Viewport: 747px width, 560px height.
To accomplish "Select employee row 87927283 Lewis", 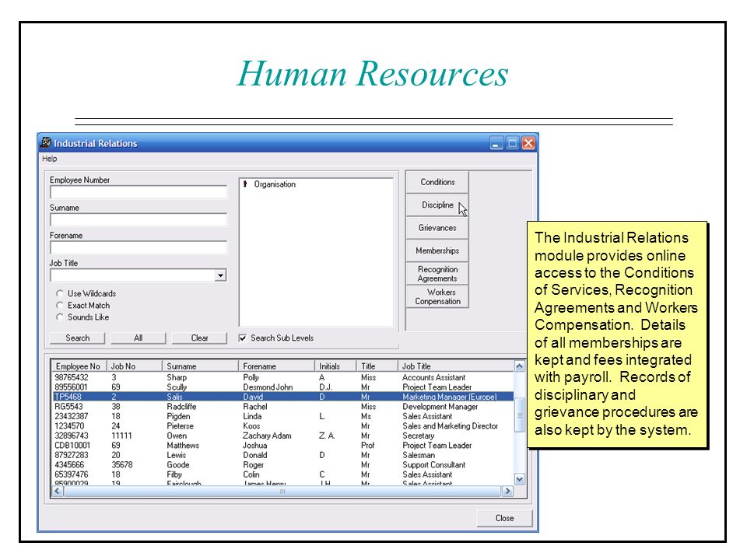I will point(282,455).
